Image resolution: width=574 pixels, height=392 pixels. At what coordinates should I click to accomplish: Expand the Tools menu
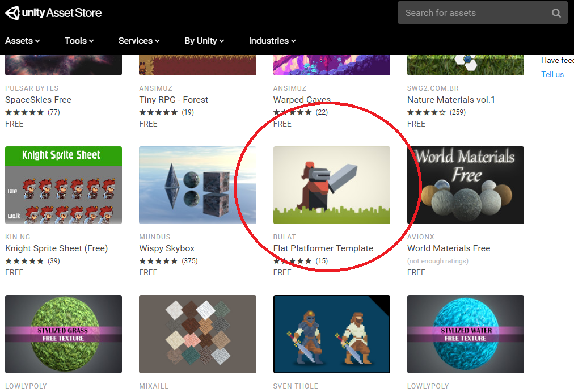pos(79,41)
